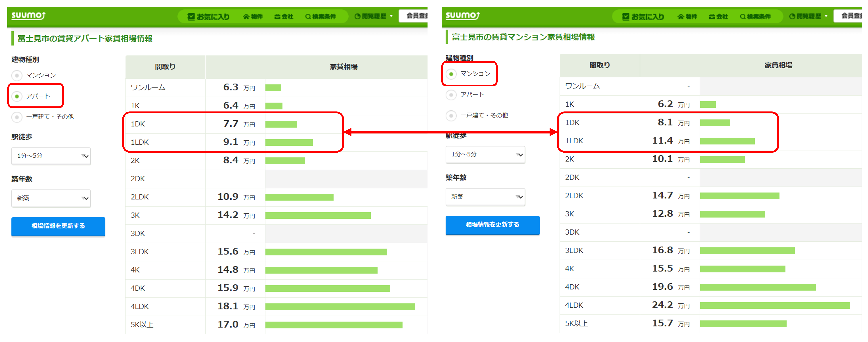Select アパート radio on the マンション page
868x342 pixels.
(451, 95)
